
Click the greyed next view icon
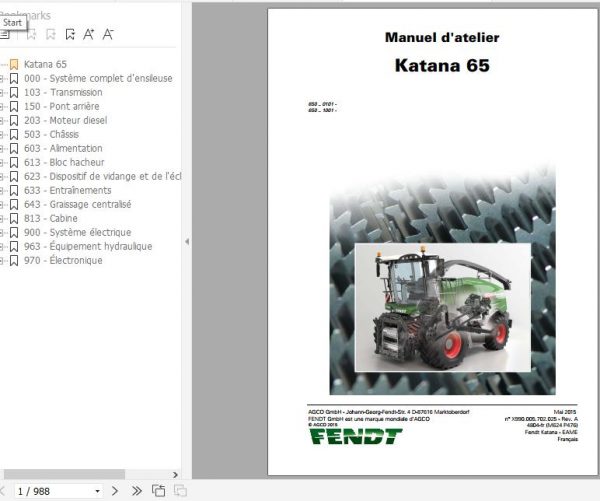point(180,491)
